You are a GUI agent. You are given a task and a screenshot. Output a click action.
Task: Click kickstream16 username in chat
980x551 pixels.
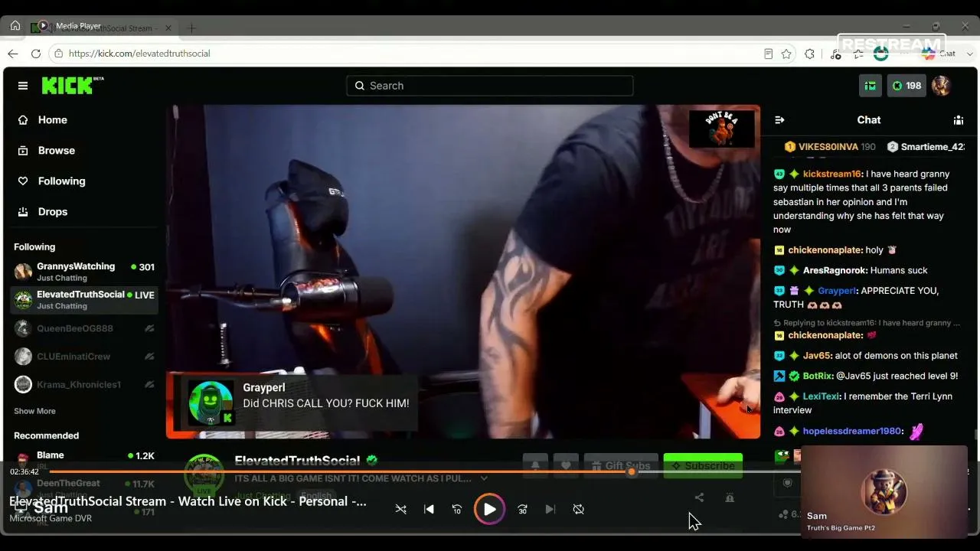point(832,174)
